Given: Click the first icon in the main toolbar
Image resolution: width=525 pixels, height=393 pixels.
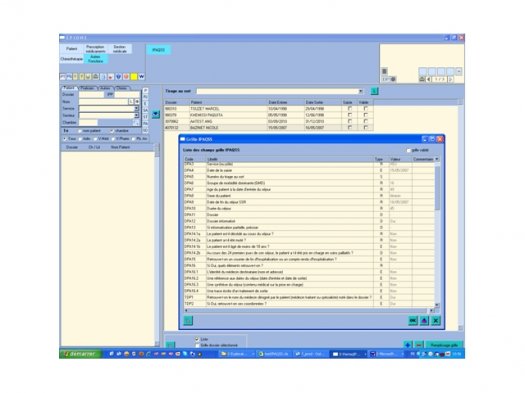Looking at the screenshot, I should point(63,77).
